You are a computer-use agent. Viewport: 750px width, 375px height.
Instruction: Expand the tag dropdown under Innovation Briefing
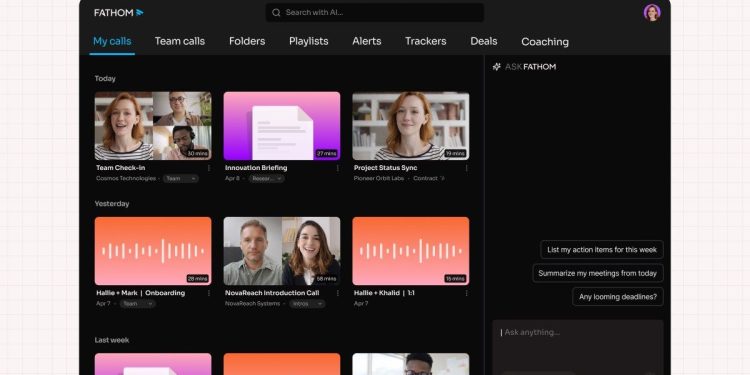[266, 178]
